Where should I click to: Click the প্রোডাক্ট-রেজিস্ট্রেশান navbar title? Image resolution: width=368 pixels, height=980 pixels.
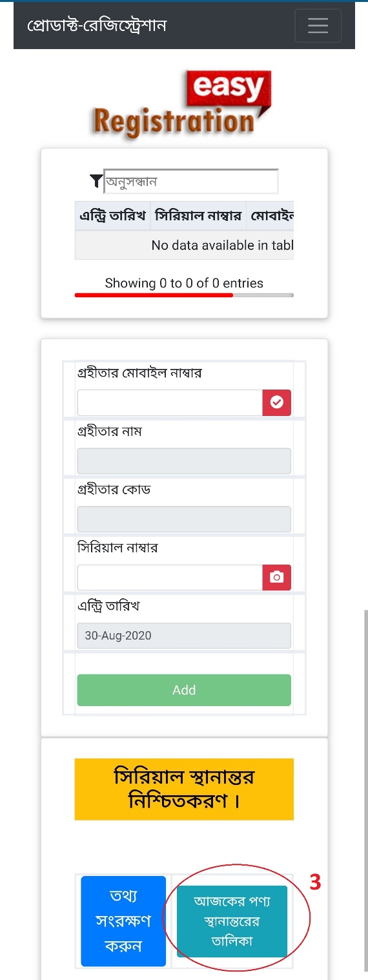(x=97, y=25)
